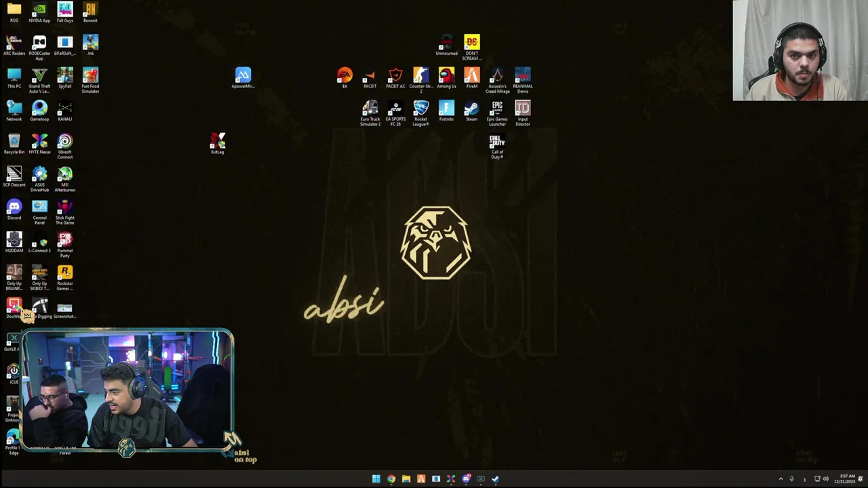Screen dimensions: 868x488
Task: Open the volume control in system tray
Action: 825,479
